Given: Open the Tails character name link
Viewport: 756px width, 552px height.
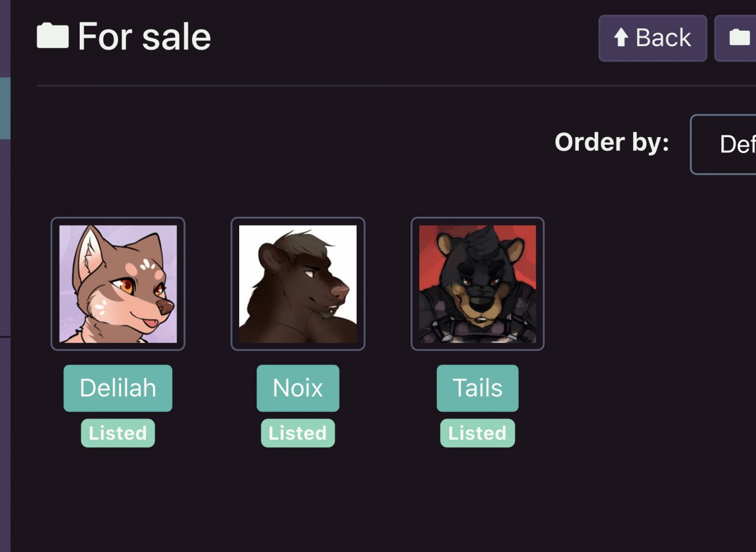Looking at the screenshot, I should (477, 388).
